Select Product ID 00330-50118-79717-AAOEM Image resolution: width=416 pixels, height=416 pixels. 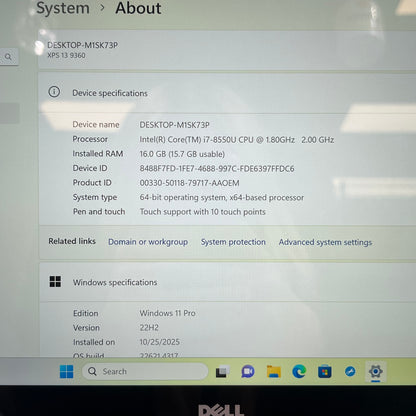(189, 183)
